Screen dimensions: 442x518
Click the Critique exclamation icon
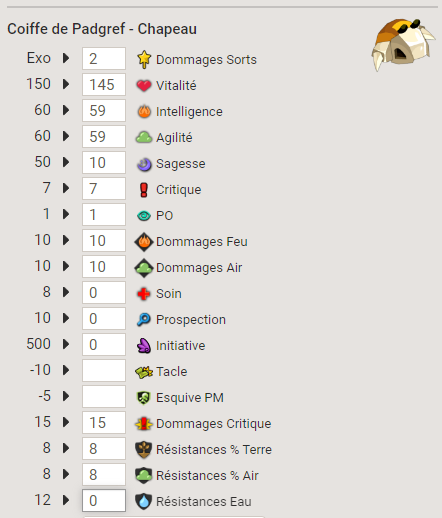(144, 190)
